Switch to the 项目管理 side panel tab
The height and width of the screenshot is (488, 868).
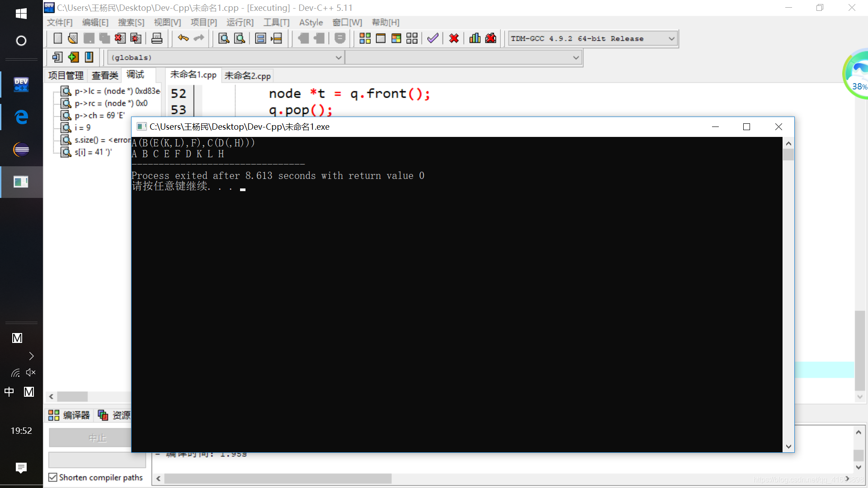tap(66, 75)
